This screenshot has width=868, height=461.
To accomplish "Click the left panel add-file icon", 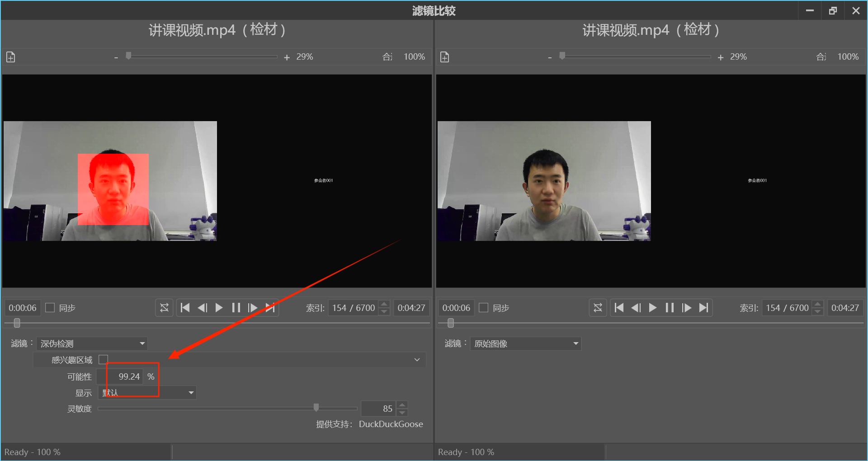I will click(x=10, y=57).
